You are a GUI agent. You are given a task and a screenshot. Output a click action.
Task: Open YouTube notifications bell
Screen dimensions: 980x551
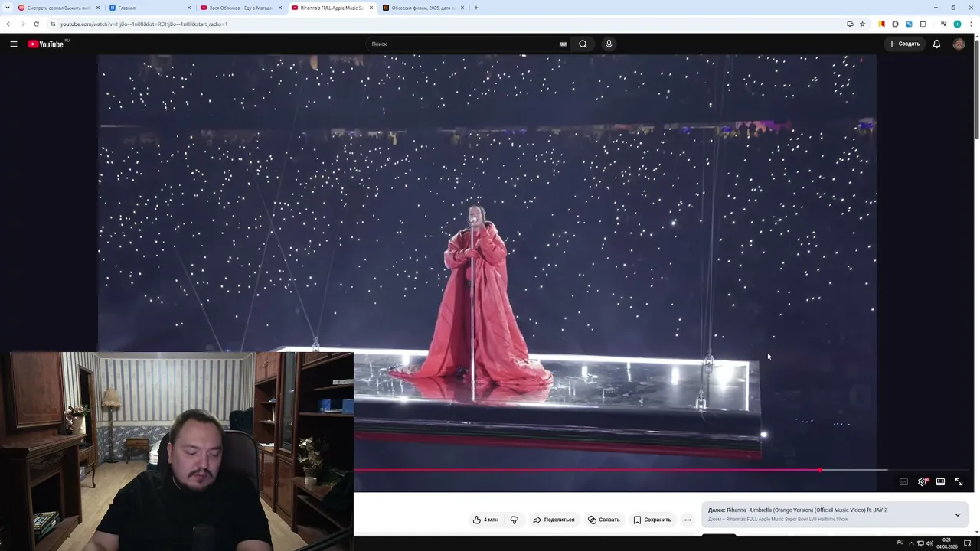coord(936,44)
